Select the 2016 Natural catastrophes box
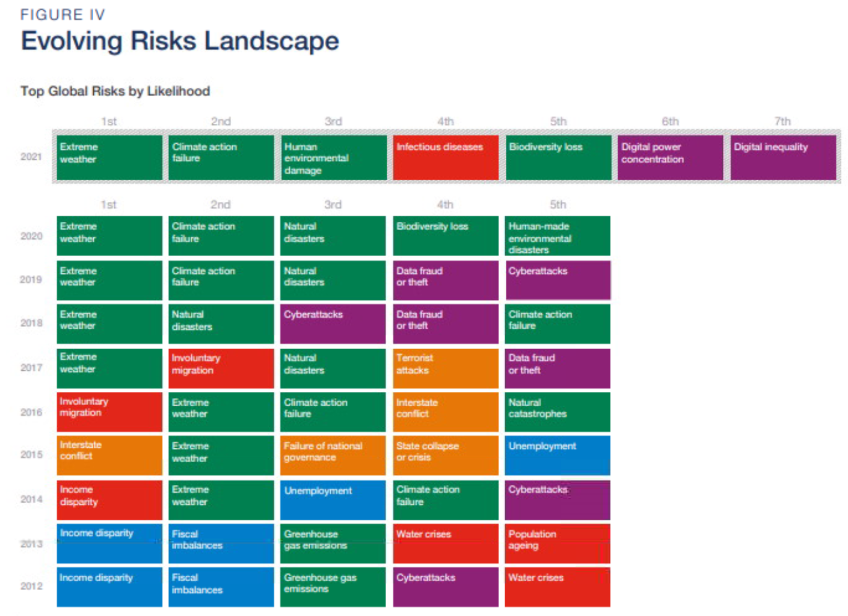 pos(558,412)
